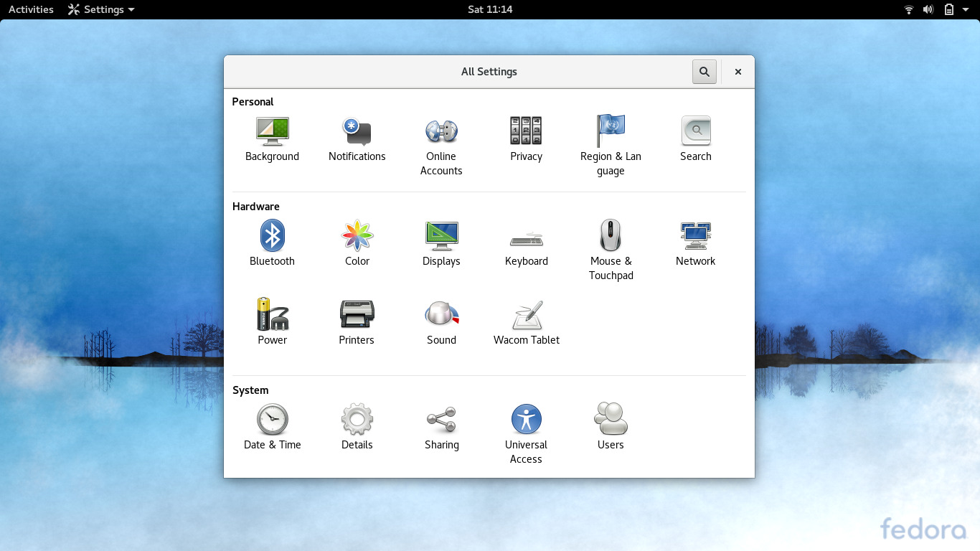The image size is (980, 551).
Task: Open Sound settings
Action: click(441, 322)
